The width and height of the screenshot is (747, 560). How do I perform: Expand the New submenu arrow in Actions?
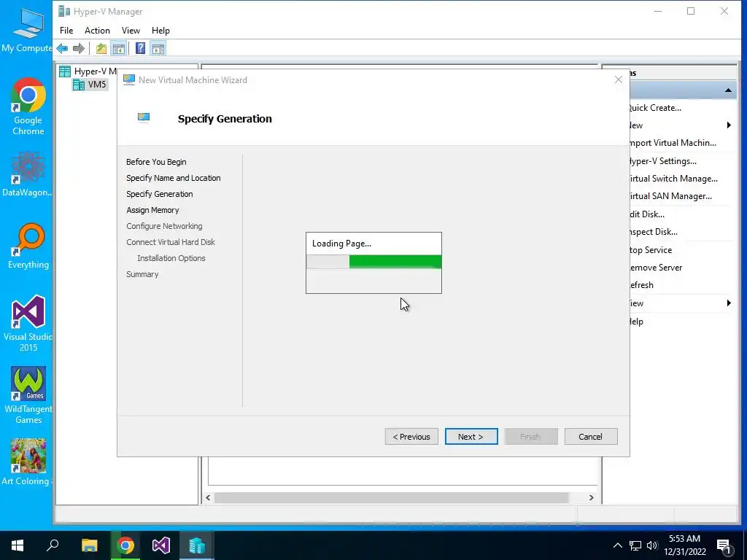click(729, 125)
